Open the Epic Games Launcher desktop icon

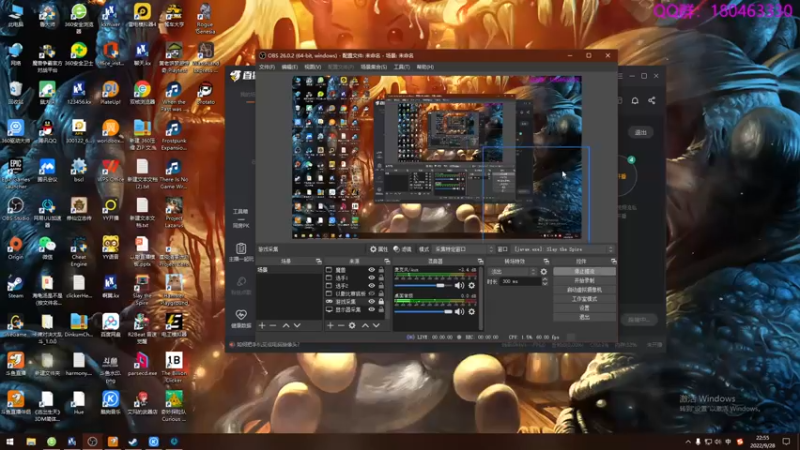(16, 172)
